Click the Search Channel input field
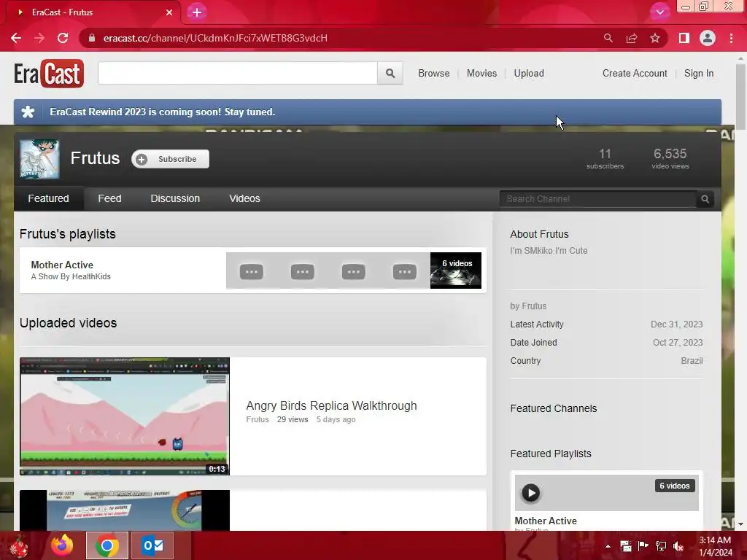This screenshot has height=560, width=747. tap(598, 199)
